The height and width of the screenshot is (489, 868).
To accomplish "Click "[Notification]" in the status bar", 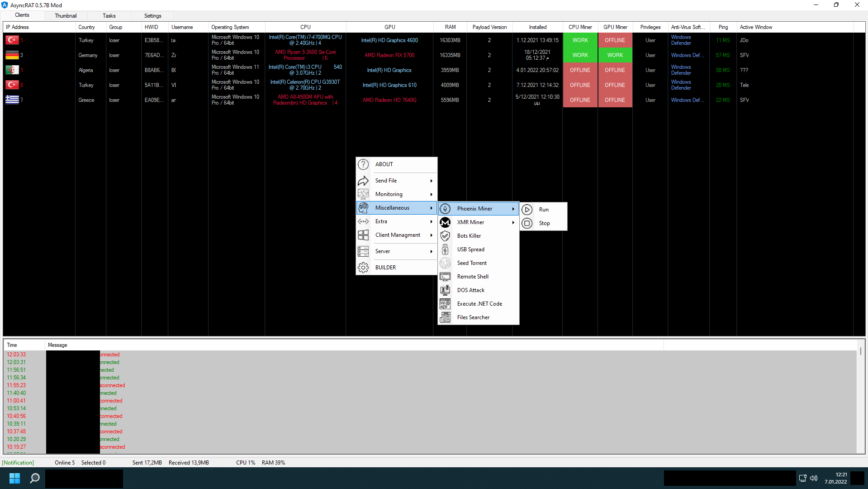I will 18,463.
